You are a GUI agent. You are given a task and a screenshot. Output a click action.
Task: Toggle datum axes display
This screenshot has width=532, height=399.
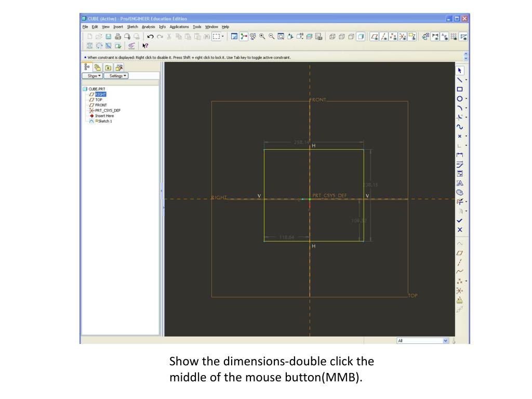pos(384,37)
